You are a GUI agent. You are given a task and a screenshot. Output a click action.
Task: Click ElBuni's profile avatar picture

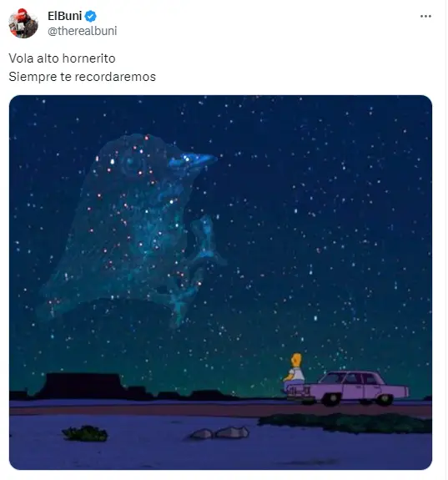point(23,23)
